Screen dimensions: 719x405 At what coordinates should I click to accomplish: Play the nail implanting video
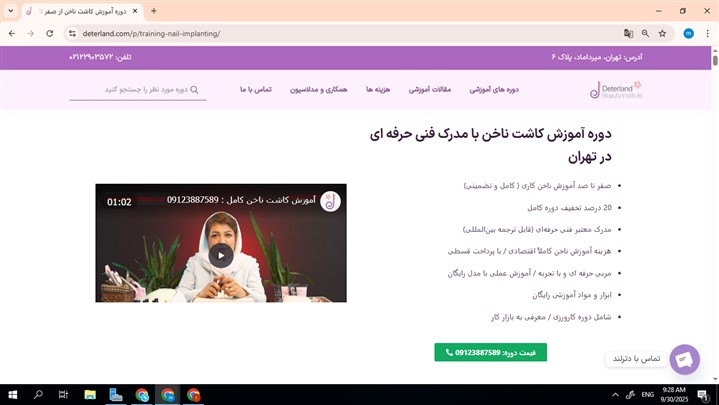click(221, 255)
